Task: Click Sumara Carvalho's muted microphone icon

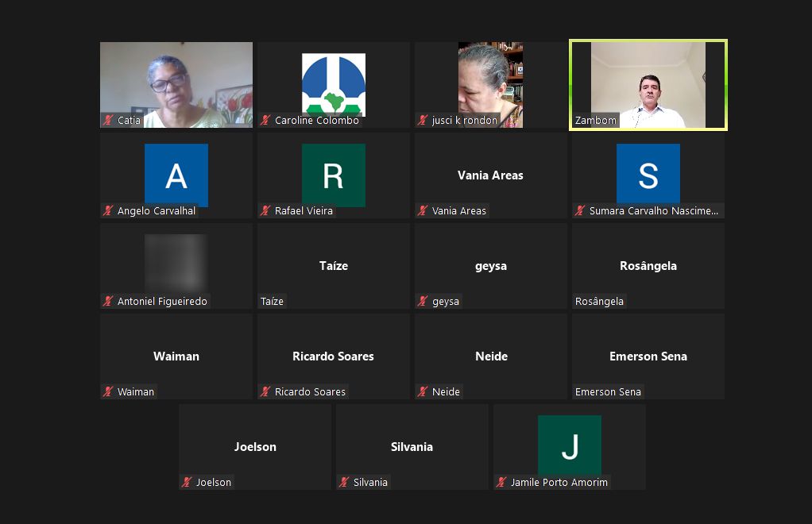Action: 581,211
